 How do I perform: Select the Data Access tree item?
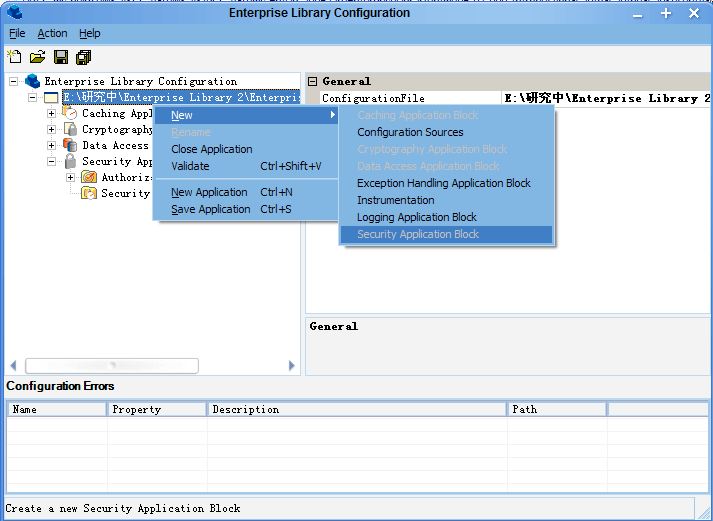coord(115,145)
